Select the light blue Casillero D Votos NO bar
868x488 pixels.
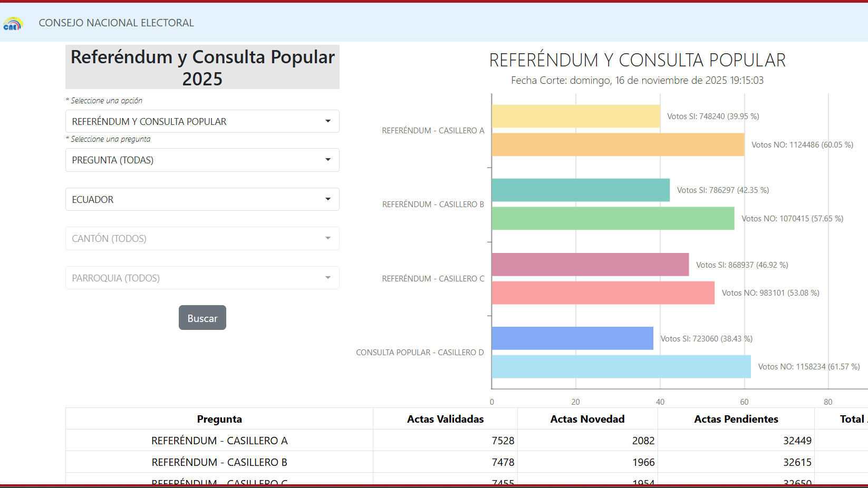(621, 367)
